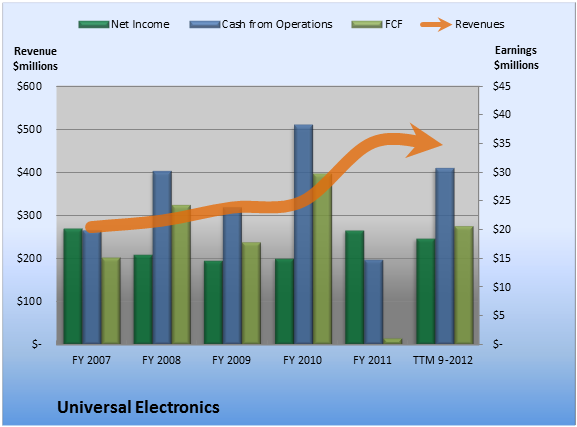Click the $10 right axis label

(x=502, y=287)
